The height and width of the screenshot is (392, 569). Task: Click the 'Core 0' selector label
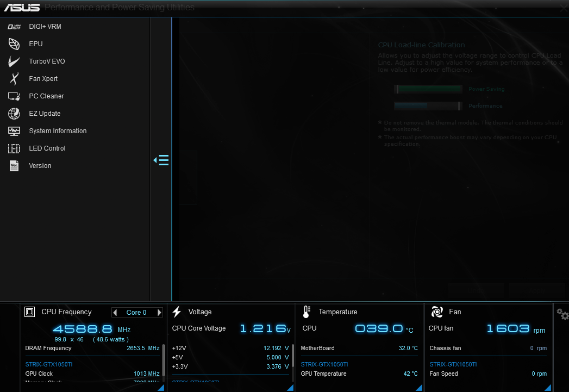tap(136, 313)
